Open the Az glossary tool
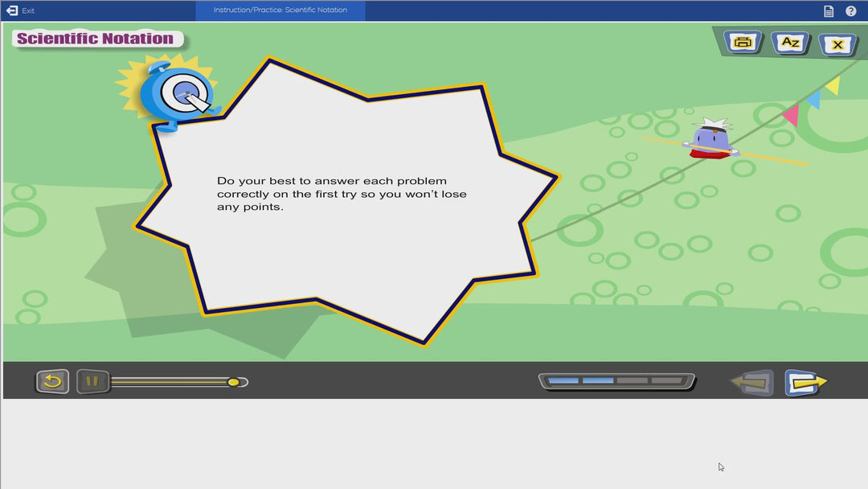Screen dimensions: 868x489 tap(791, 43)
